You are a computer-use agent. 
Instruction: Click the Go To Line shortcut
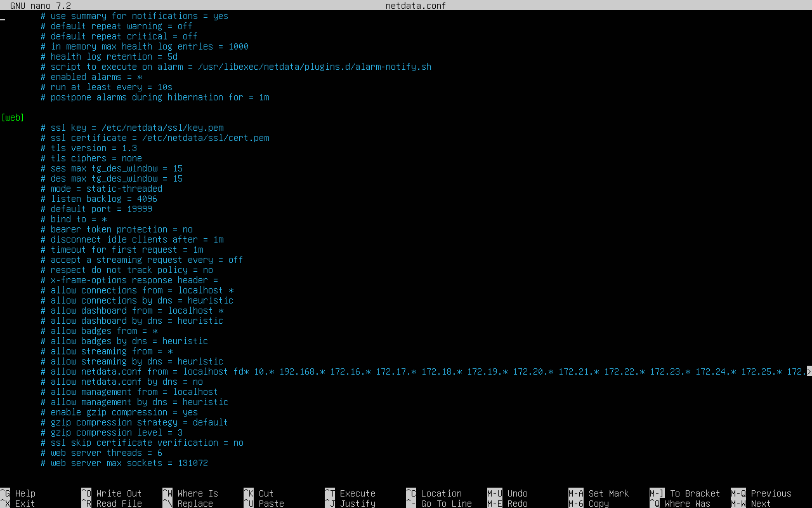(439, 504)
